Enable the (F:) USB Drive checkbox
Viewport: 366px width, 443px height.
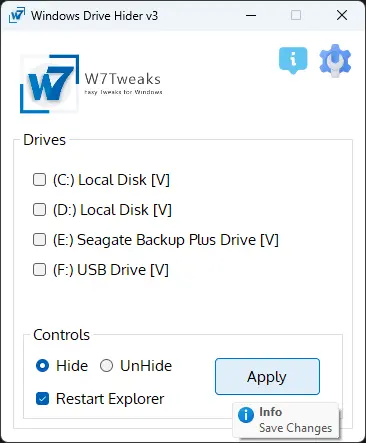[x=39, y=269]
